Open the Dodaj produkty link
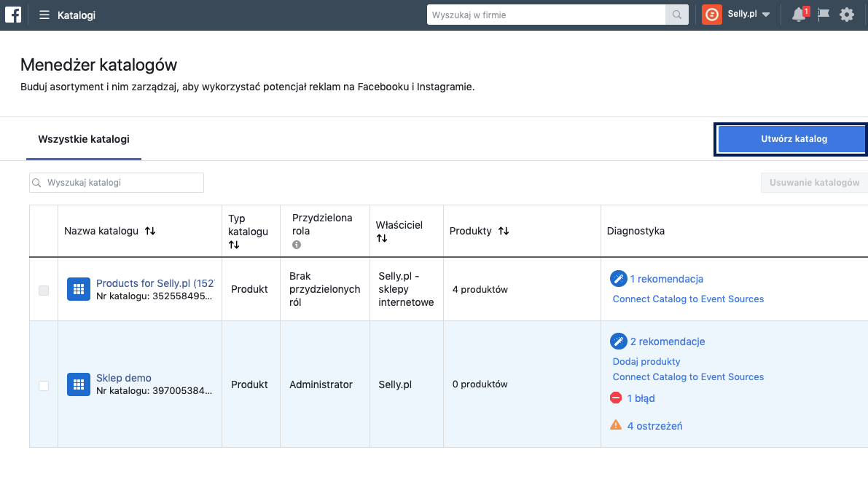868x501 pixels. 646,361
